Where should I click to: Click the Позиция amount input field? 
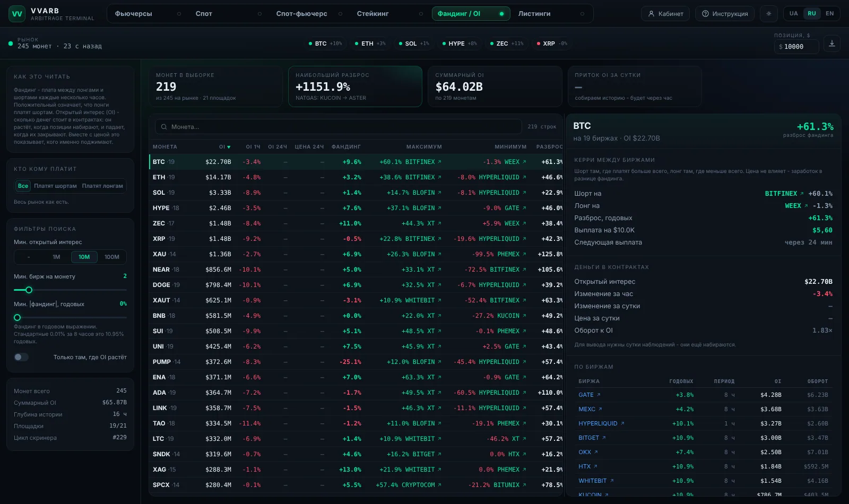(796, 47)
